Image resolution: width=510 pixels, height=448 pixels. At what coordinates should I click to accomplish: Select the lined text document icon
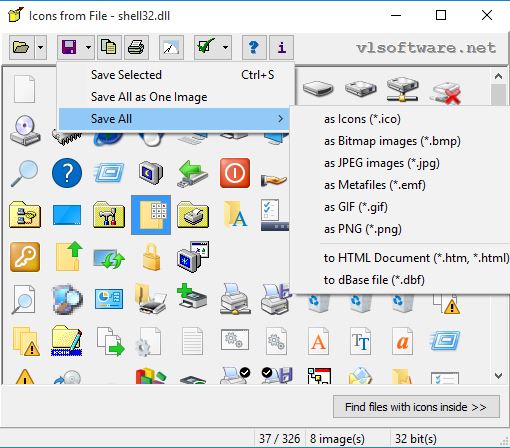pyautogui.click(x=192, y=341)
